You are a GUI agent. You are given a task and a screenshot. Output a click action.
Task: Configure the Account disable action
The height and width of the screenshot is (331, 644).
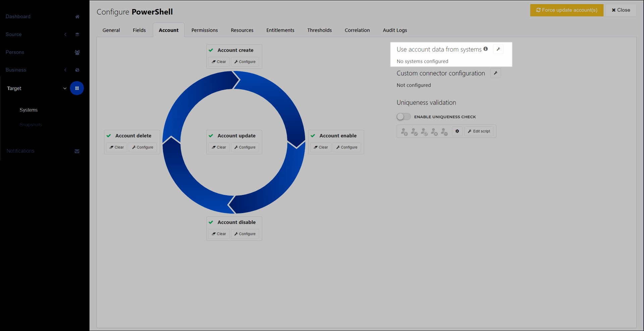(245, 234)
